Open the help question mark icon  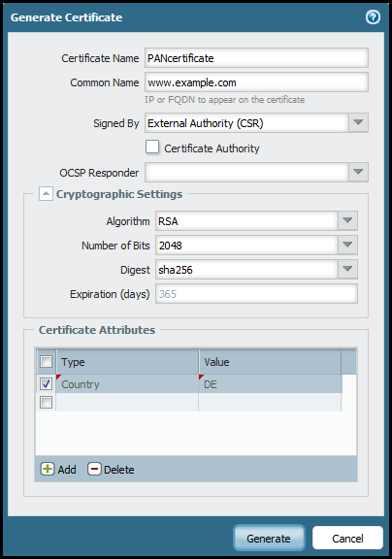click(373, 17)
